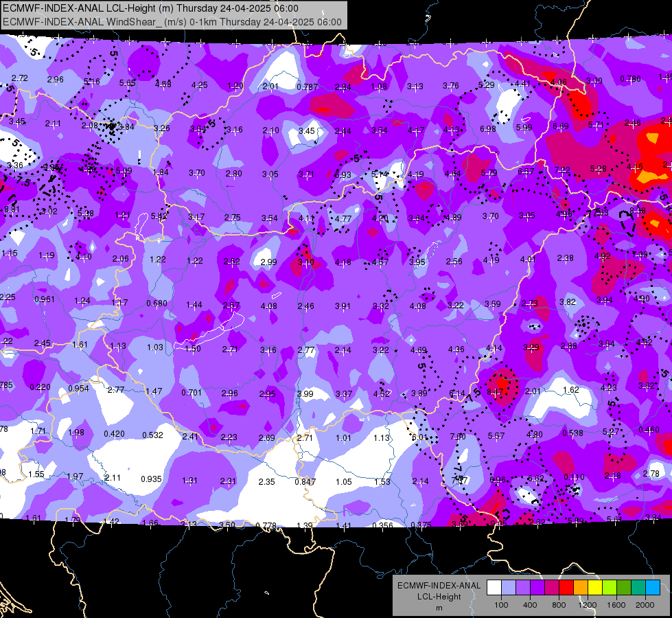This screenshot has width=672, height=618.
Task: Click the wind shear value 5.29
Action: [x=487, y=85]
